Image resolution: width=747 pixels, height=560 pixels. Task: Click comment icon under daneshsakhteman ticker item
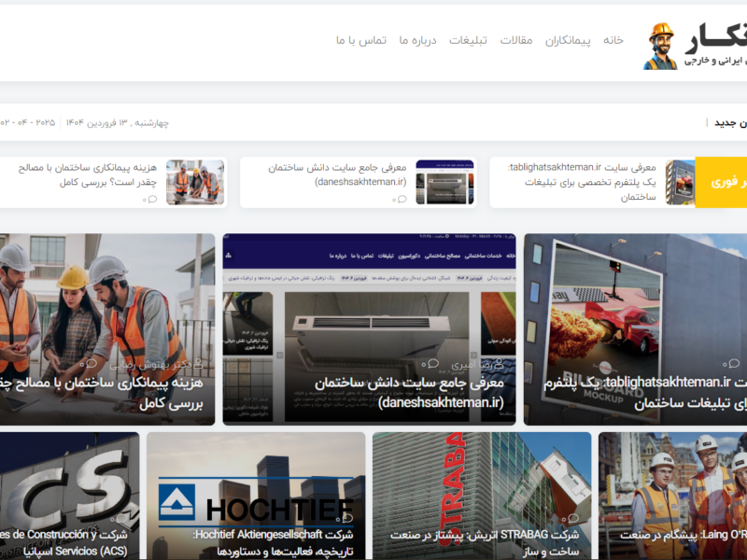(402, 199)
